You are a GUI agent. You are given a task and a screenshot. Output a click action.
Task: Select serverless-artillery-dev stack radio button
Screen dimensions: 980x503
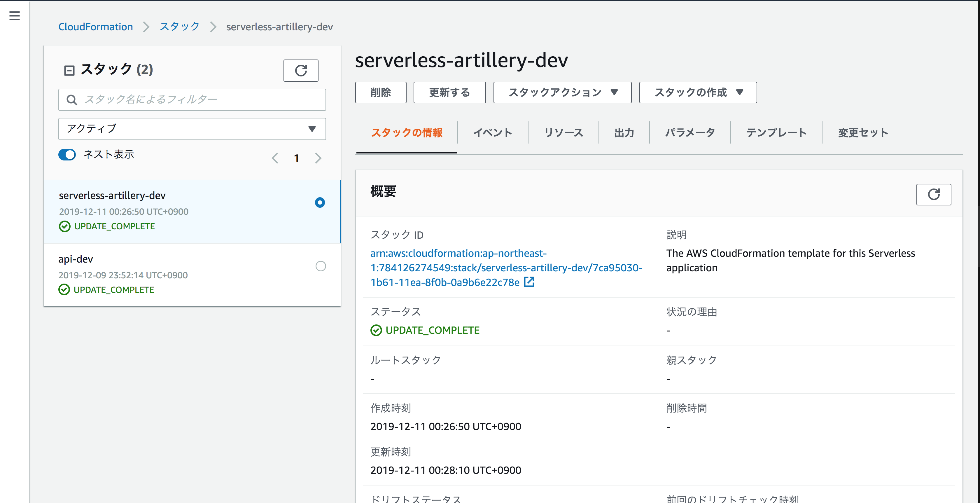(320, 202)
